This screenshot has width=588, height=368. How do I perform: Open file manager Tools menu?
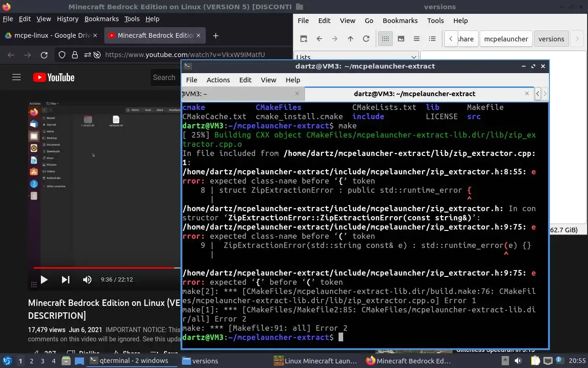click(435, 20)
